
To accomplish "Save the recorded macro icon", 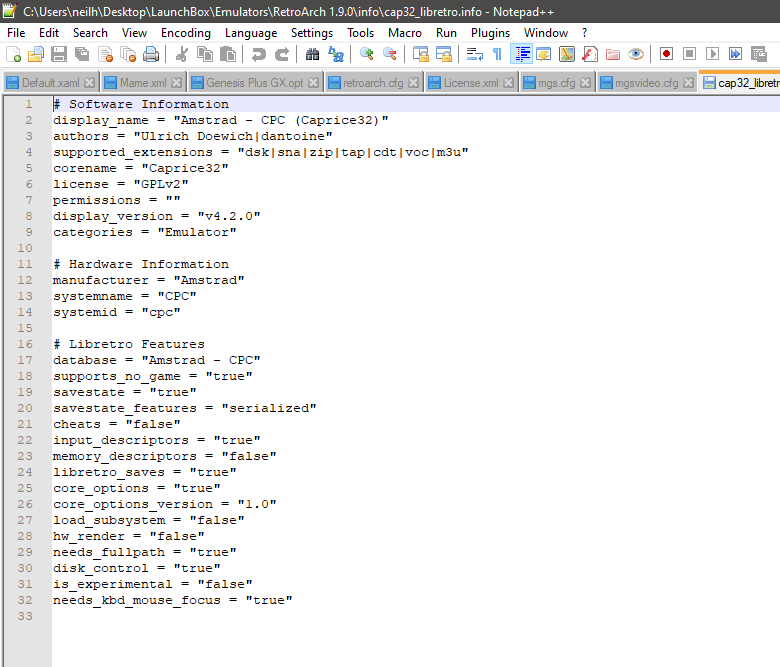I will 759,54.
